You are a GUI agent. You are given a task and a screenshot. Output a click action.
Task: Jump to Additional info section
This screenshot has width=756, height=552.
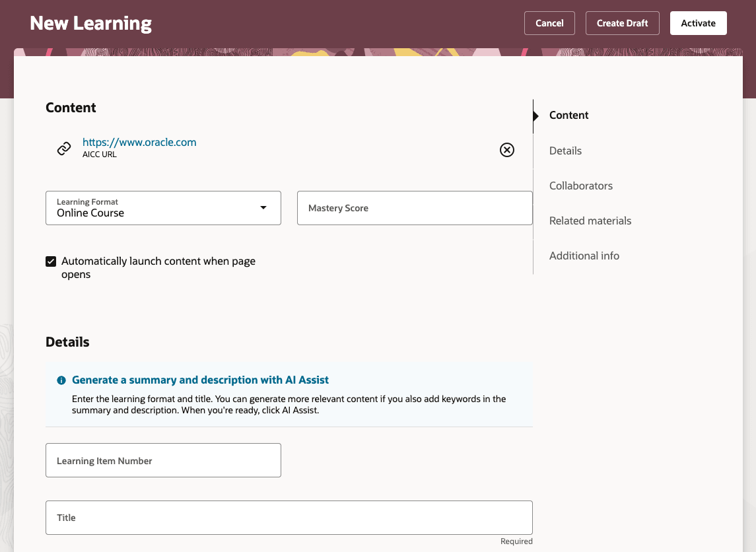tap(584, 256)
